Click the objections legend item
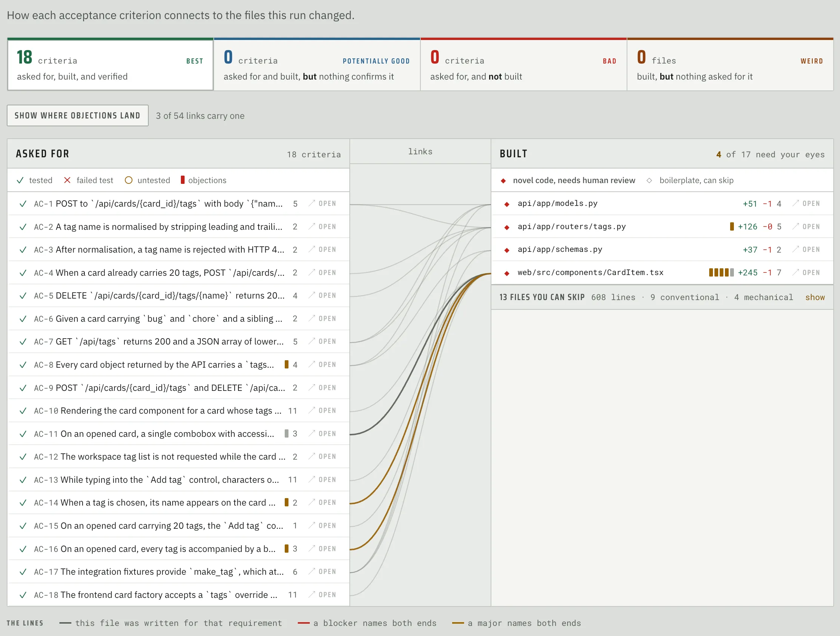The height and width of the screenshot is (636, 840). click(x=203, y=180)
